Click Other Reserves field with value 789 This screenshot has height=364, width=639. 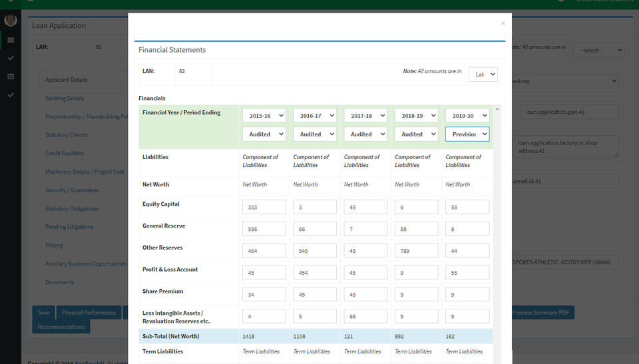click(416, 251)
